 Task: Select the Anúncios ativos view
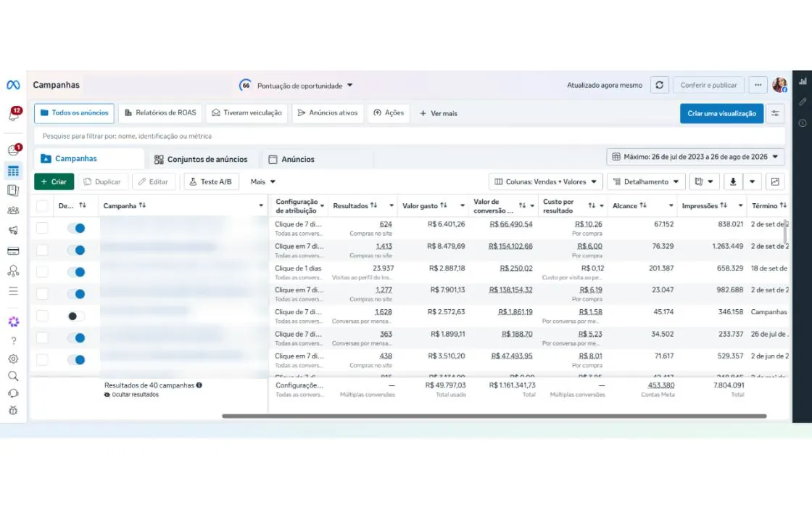[327, 113]
